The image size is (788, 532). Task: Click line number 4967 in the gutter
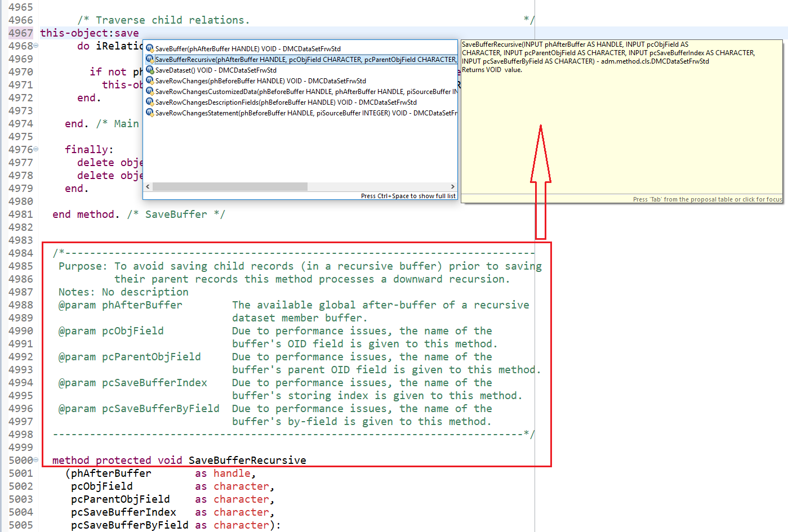click(20, 33)
